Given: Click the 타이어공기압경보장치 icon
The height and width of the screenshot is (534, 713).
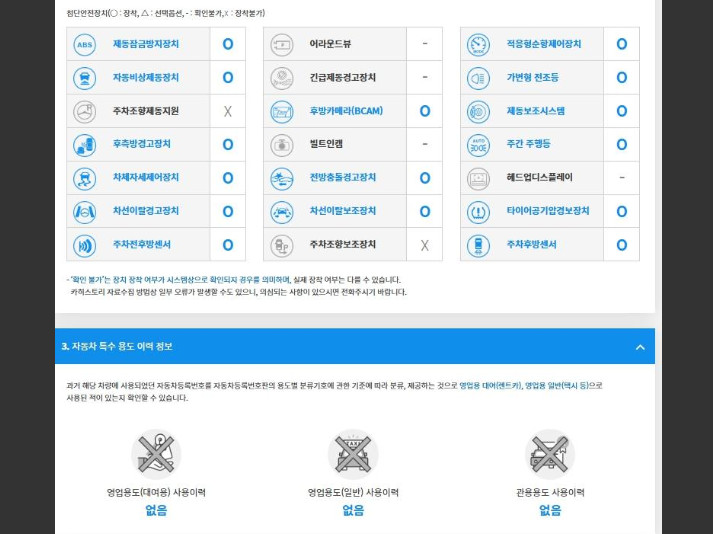Looking at the screenshot, I should point(478,211).
